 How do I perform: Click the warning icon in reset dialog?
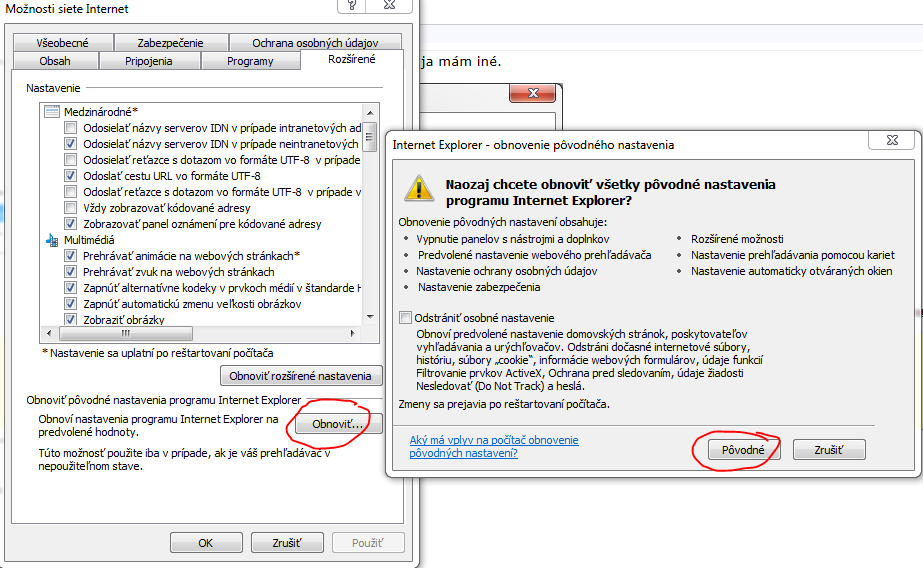[x=419, y=188]
